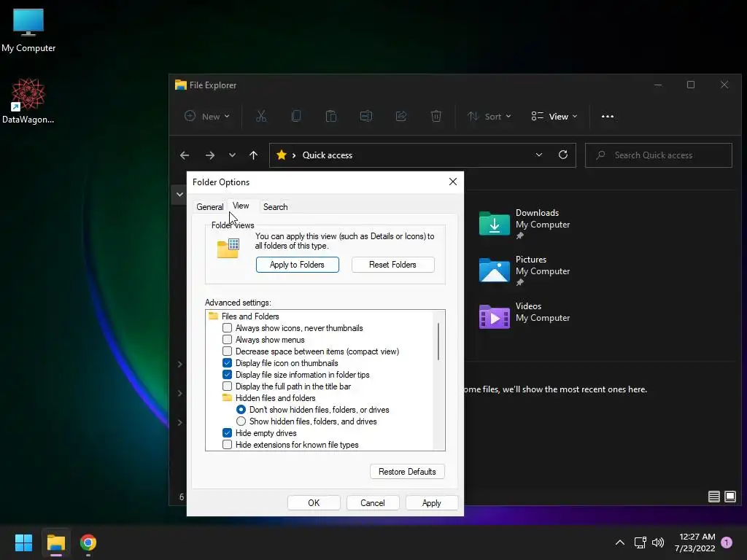Click the Paste clipboard icon in toolbar
The width and height of the screenshot is (747, 560).
[x=330, y=116]
